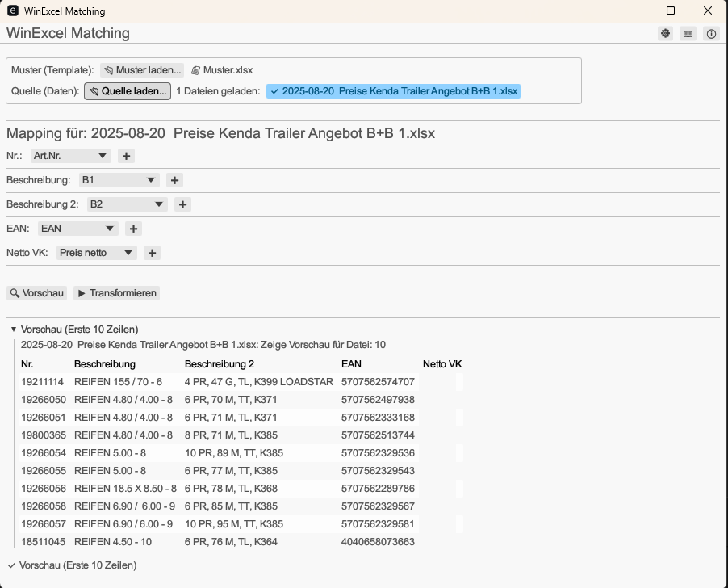Click the WinExcel Matching heading
This screenshot has width=728, height=588.
[68, 33]
